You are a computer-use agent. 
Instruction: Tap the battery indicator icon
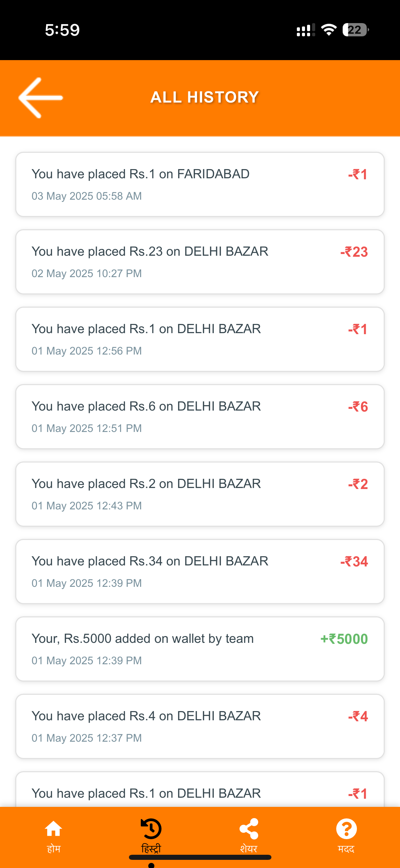point(355,30)
